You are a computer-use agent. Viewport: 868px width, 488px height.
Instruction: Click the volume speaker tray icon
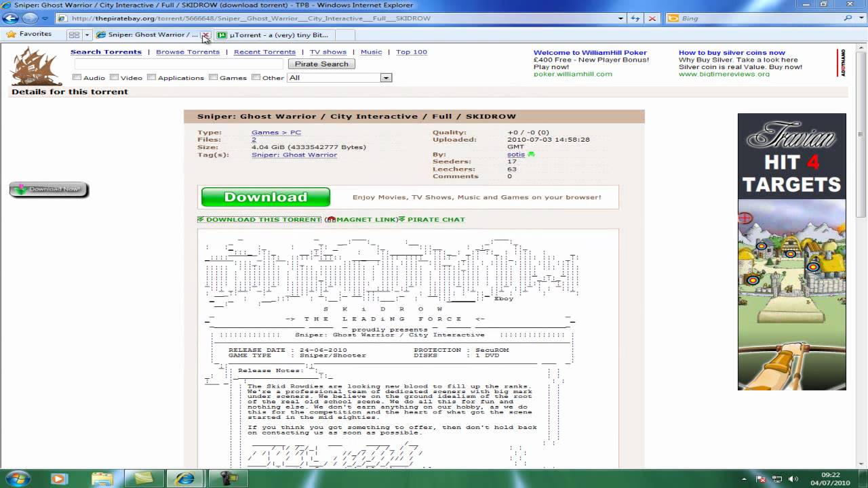(x=793, y=479)
